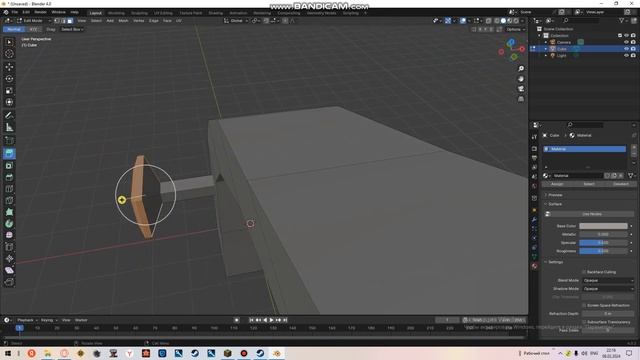640x360 pixels.
Task: Open Tool properties tab icon
Action: click(534, 137)
